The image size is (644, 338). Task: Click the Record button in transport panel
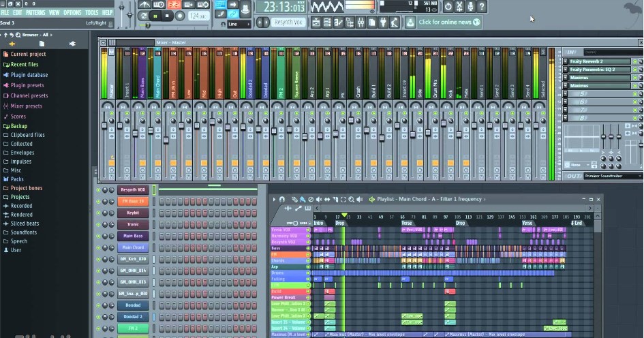click(179, 16)
